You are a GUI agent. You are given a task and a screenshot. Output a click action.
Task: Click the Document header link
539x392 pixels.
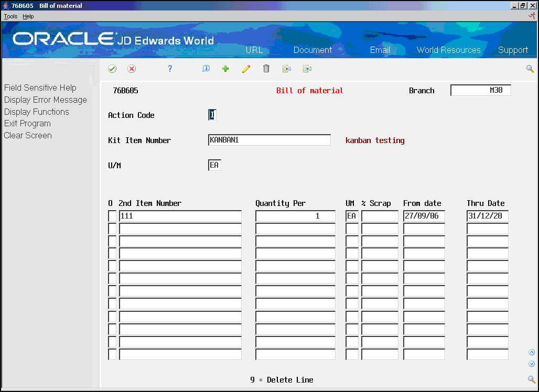pos(312,50)
